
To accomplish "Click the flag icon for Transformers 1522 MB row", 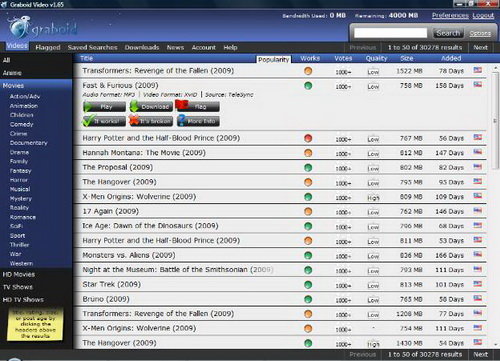I will pyautogui.click(x=478, y=70).
